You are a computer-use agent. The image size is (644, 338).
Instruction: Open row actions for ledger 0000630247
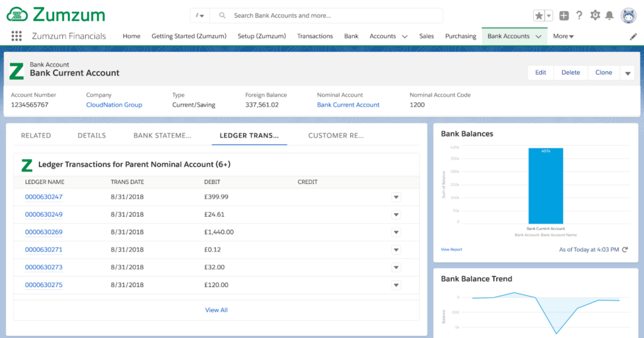coord(396,197)
